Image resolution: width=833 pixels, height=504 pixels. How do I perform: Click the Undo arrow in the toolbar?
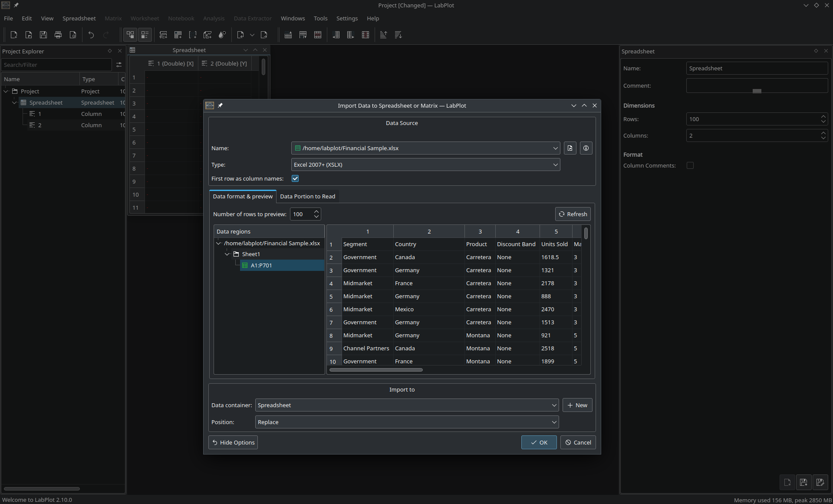91,35
